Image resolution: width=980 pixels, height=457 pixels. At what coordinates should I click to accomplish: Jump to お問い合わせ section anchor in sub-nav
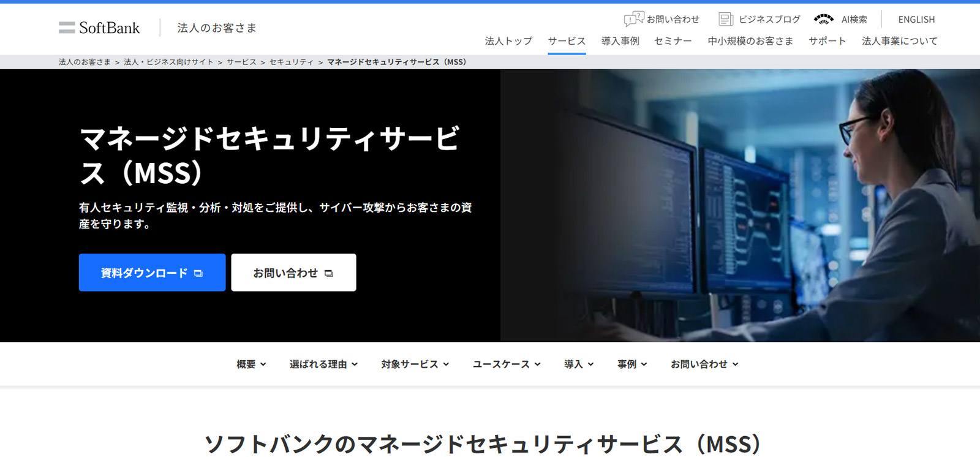point(699,364)
